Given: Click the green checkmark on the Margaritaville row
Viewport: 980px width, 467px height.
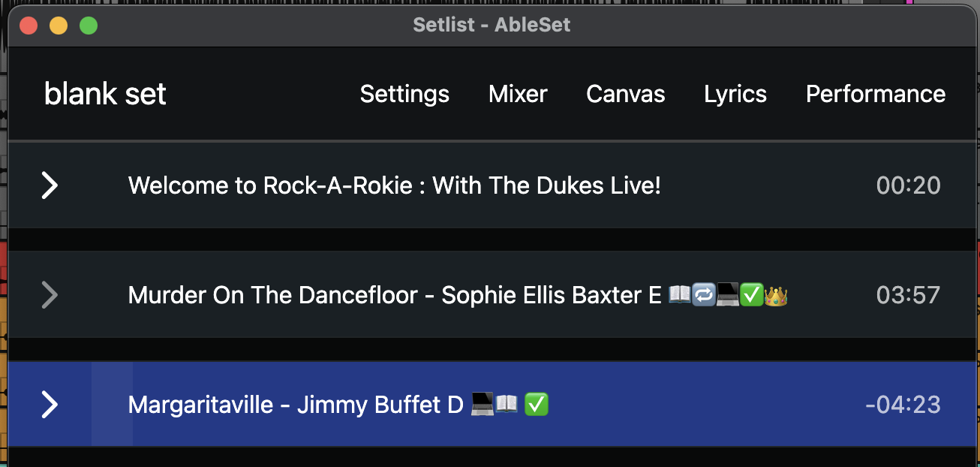Looking at the screenshot, I should pyautogui.click(x=537, y=405).
